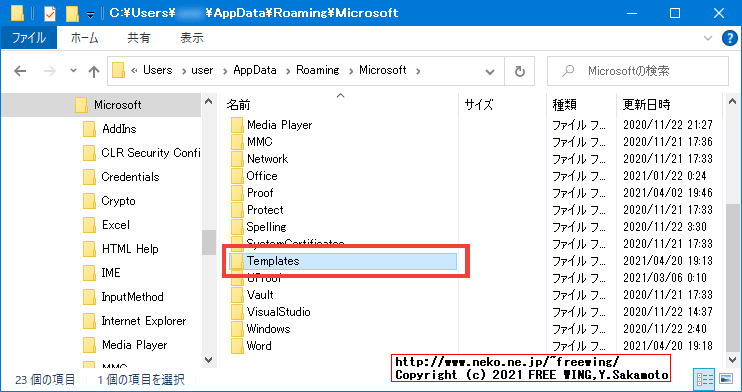Click the 2021/01/22 0:24 date for Office
Viewport: 742px width, 392px height.
664,176
